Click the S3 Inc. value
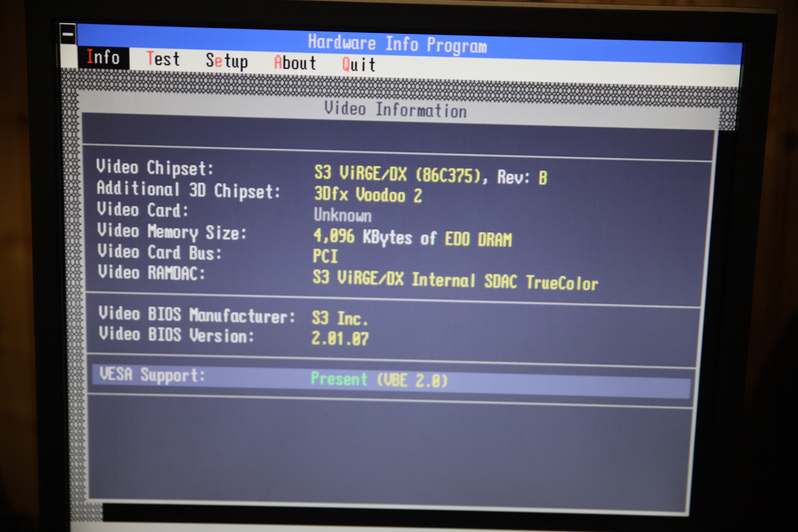The image size is (798, 532). coord(339,318)
